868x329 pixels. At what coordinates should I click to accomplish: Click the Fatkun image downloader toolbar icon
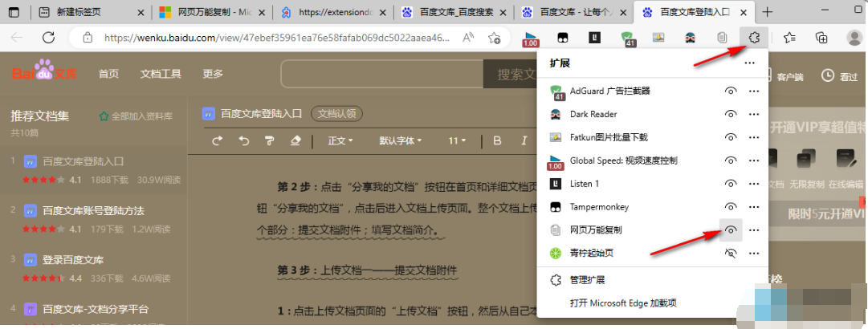[x=658, y=38]
